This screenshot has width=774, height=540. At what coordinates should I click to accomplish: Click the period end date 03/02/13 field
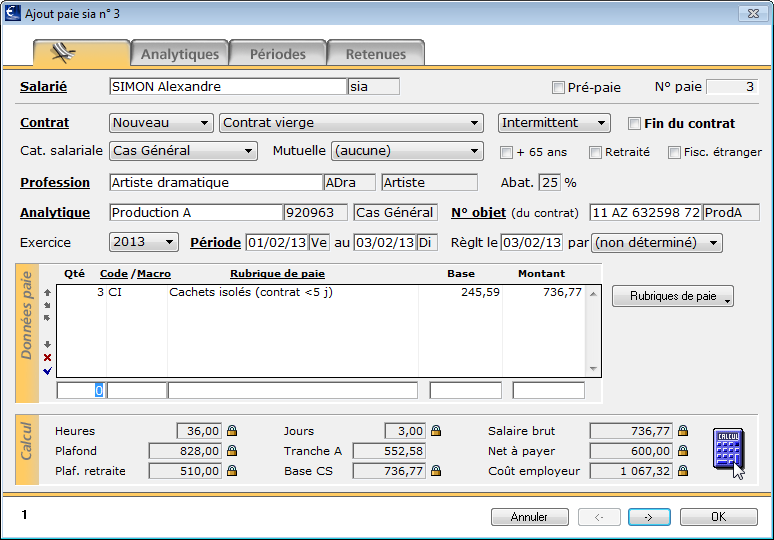(x=385, y=242)
